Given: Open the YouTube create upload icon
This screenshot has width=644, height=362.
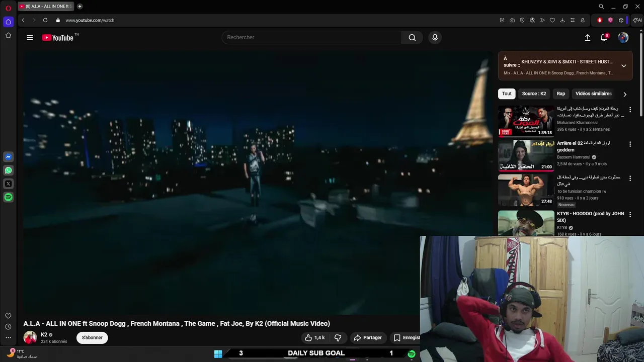Looking at the screenshot, I should coord(587,38).
